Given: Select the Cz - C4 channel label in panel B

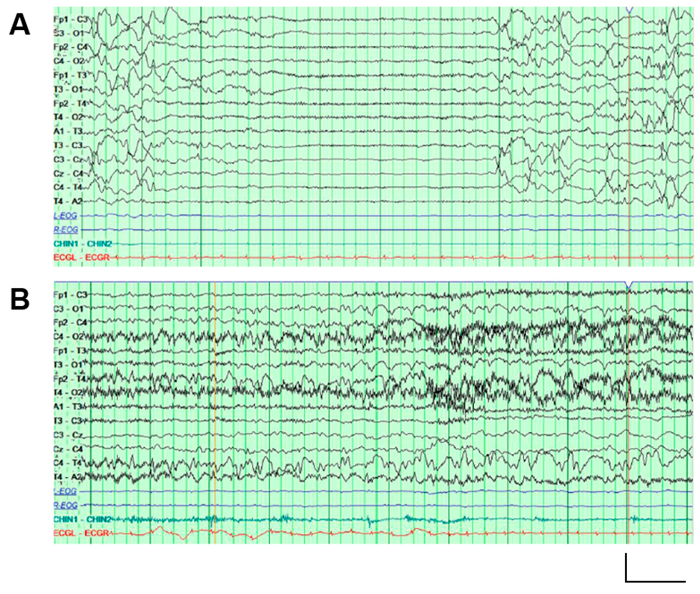Looking at the screenshot, I should [68, 449].
